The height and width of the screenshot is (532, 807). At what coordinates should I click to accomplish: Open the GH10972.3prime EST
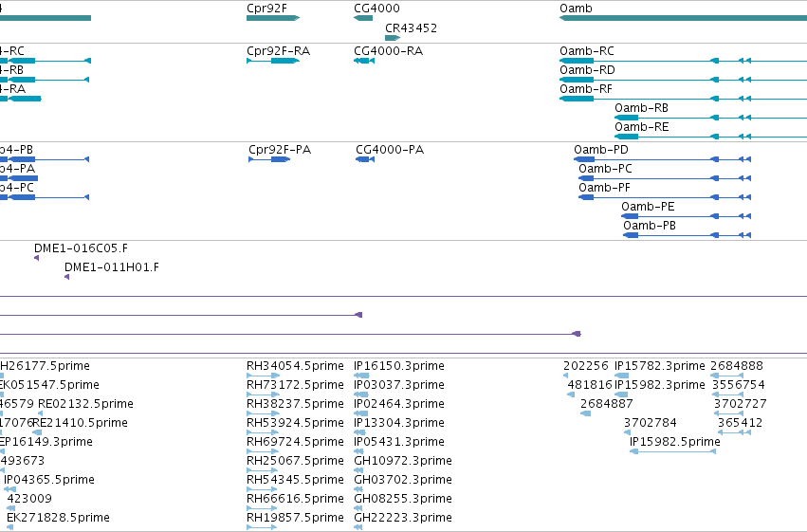point(358,470)
